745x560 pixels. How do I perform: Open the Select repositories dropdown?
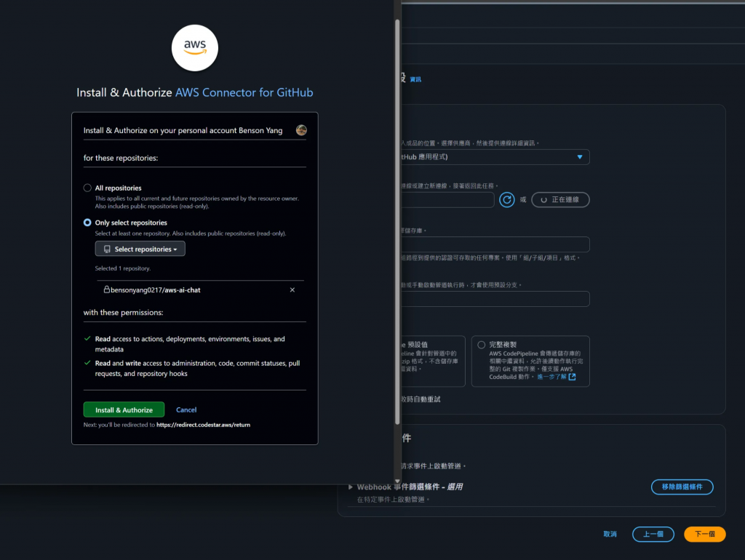140,249
